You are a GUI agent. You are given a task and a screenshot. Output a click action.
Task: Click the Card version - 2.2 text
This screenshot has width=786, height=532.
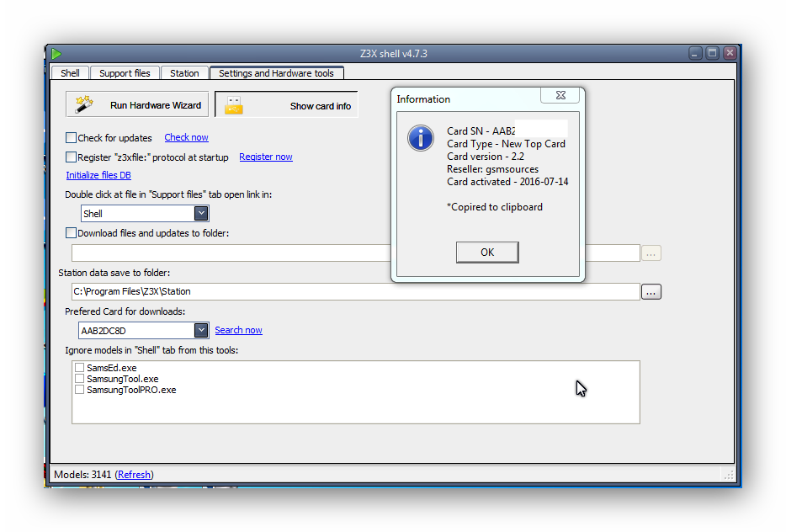(486, 157)
